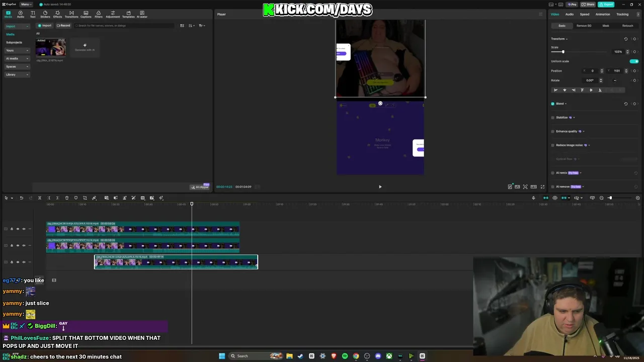Adjust the timeline zoom slider
The image size is (644, 362).
tap(610, 198)
